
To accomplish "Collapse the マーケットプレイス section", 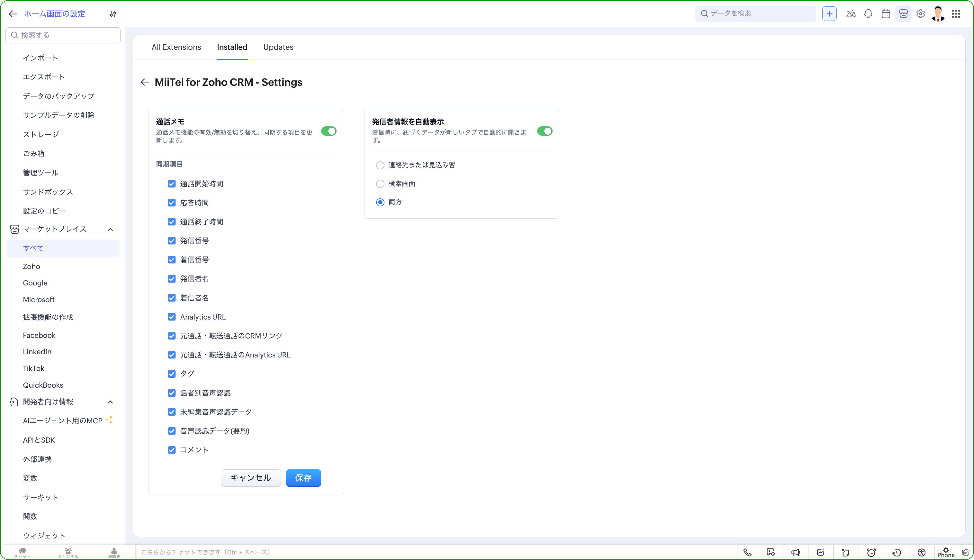I will pos(110,229).
